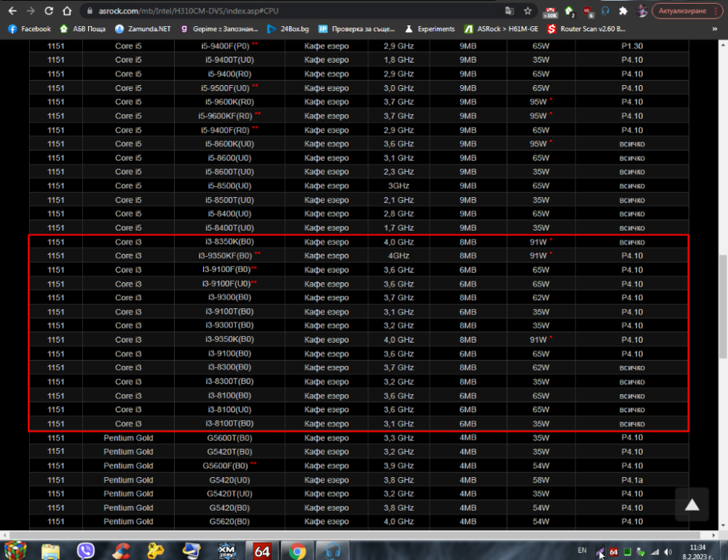The width and height of the screenshot is (728, 560).
Task: Open the browser home page
Action: point(67,10)
